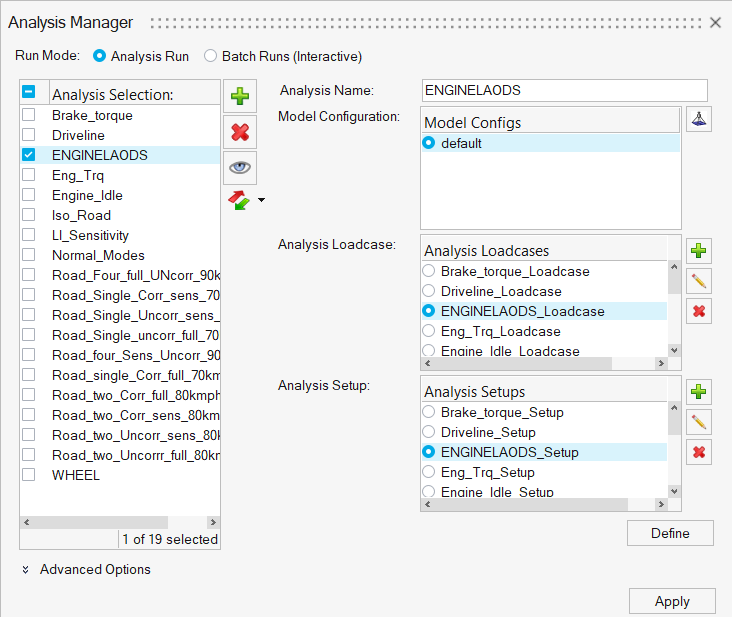The width and height of the screenshot is (732, 617).
Task: Click the ENGINELAODS_Loadcase list entry
Action: click(x=544, y=311)
